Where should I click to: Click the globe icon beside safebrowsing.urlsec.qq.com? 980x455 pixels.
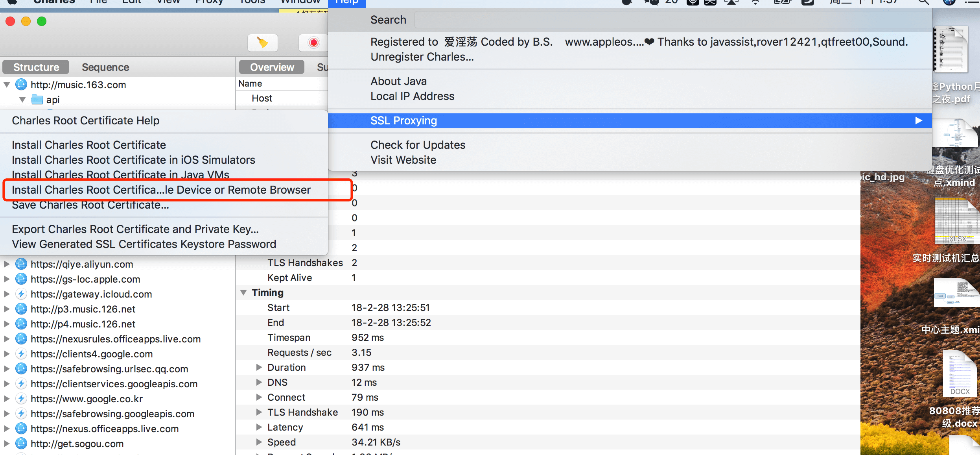coord(21,369)
